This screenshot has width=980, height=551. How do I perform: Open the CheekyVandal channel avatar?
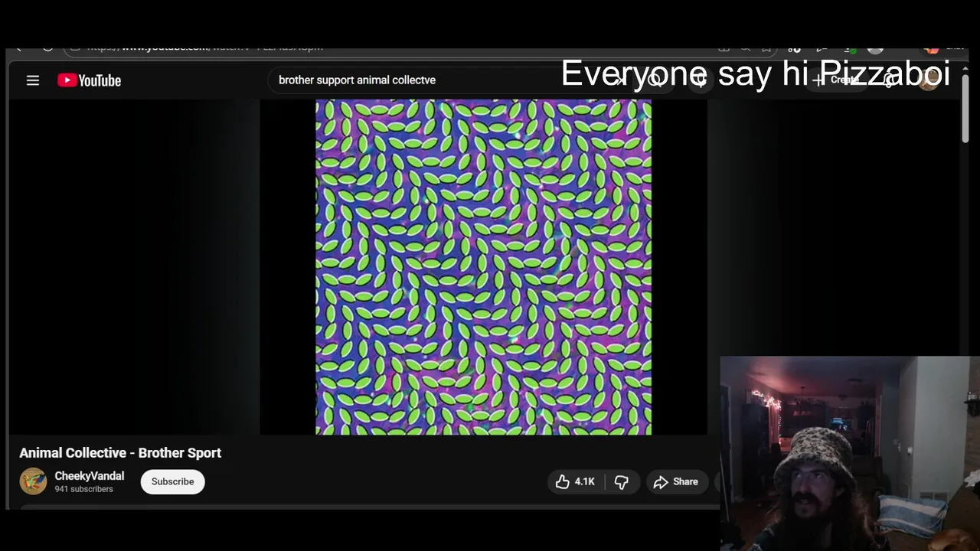pyautogui.click(x=33, y=481)
